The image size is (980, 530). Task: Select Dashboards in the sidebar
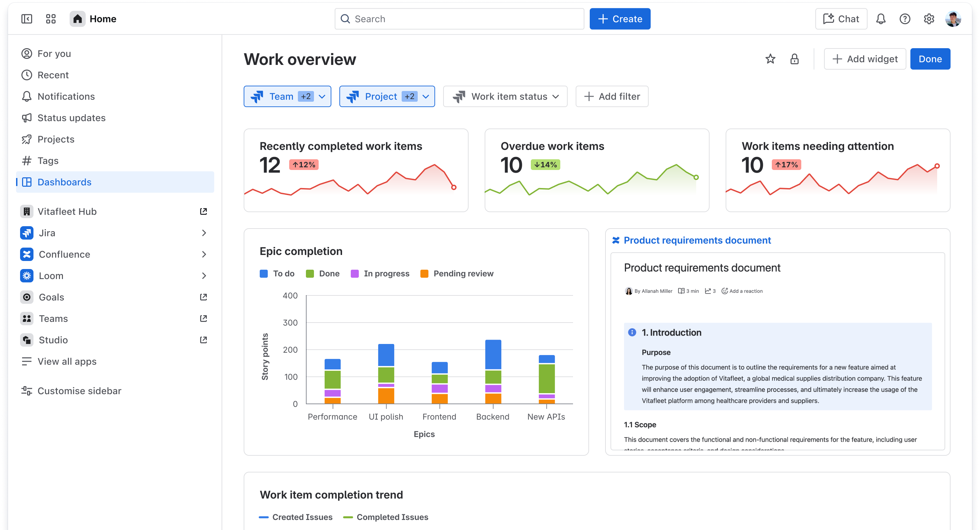pyautogui.click(x=64, y=182)
